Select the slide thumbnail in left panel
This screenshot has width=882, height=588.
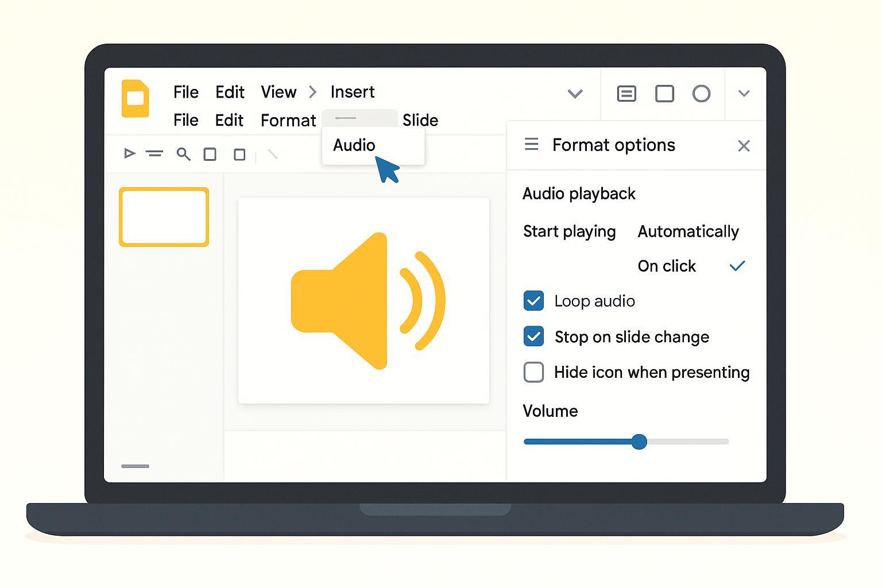(164, 217)
